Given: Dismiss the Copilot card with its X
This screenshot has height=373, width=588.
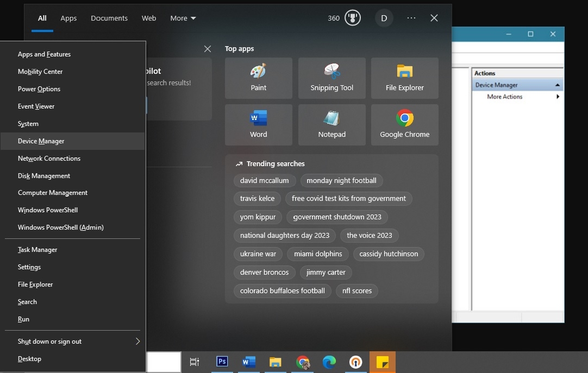Looking at the screenshot, I should 208,49.
